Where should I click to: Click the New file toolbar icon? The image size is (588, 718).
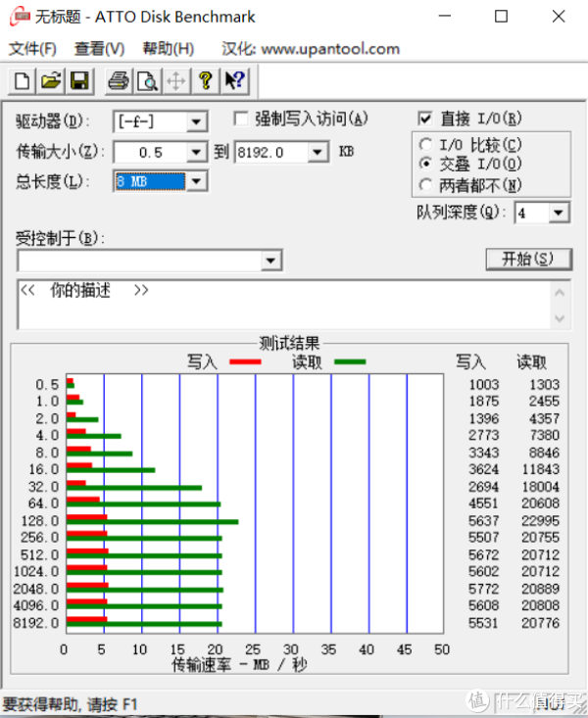coord(22,81)
